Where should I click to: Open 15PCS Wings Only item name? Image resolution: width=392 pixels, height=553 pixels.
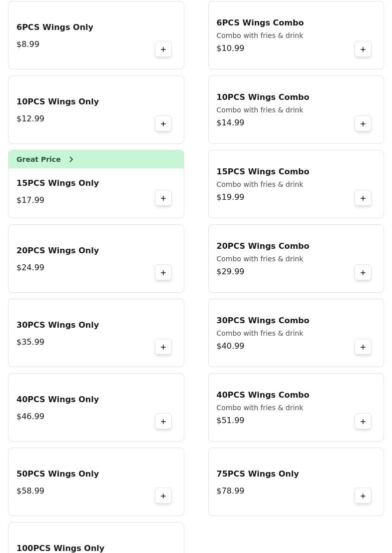tap(57, 183)
